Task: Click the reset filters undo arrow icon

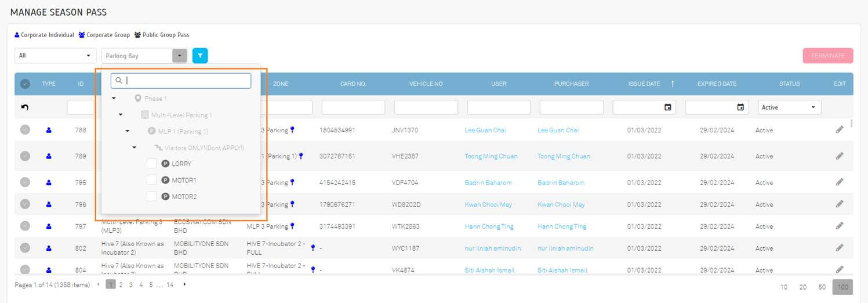Action: click(25, 107)
